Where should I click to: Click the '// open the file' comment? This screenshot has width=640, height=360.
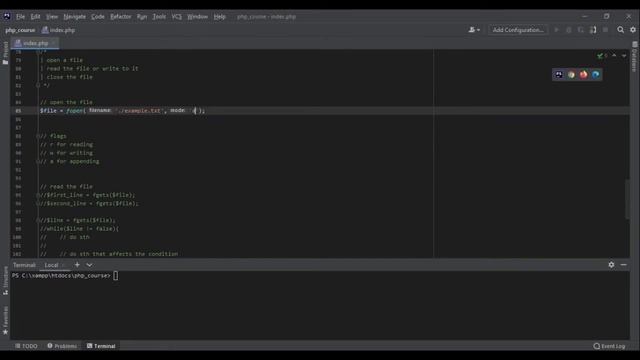coord(67,102)
